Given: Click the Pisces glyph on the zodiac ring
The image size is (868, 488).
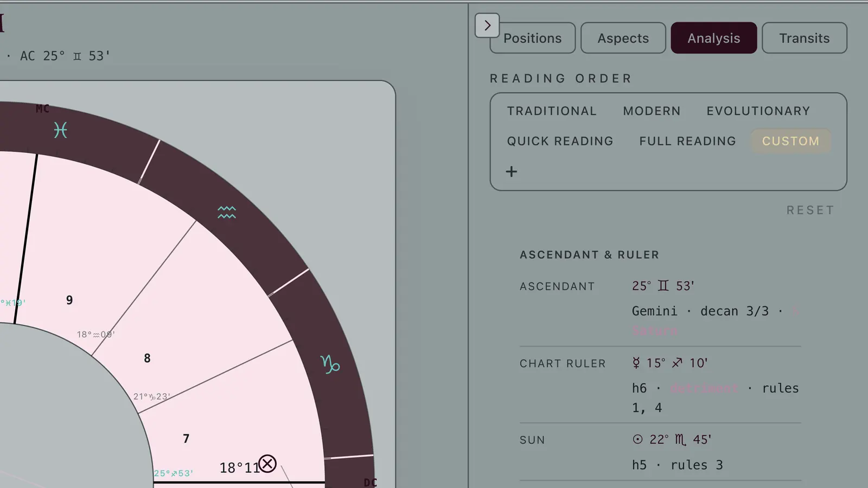Looking at the screenshot, I should (x=61, y=130).
